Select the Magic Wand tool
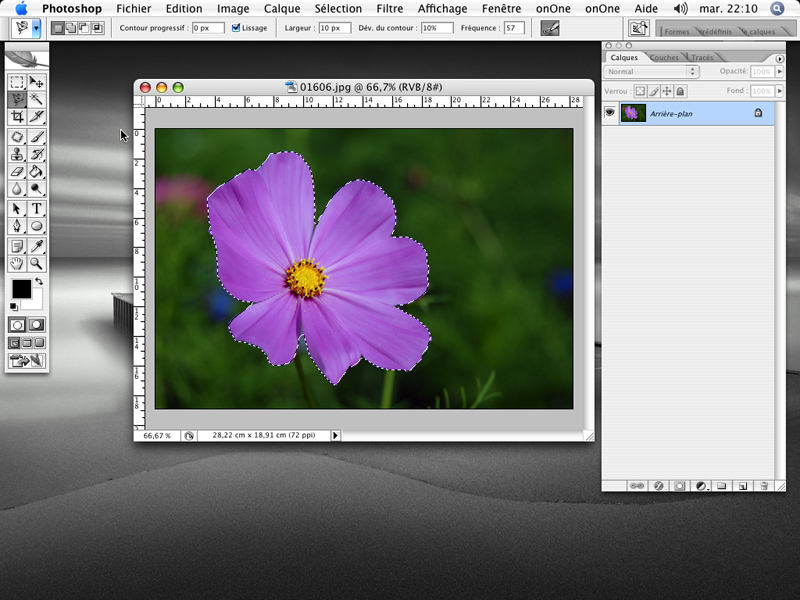The image size is (800, 600). (x=36, y=99)
